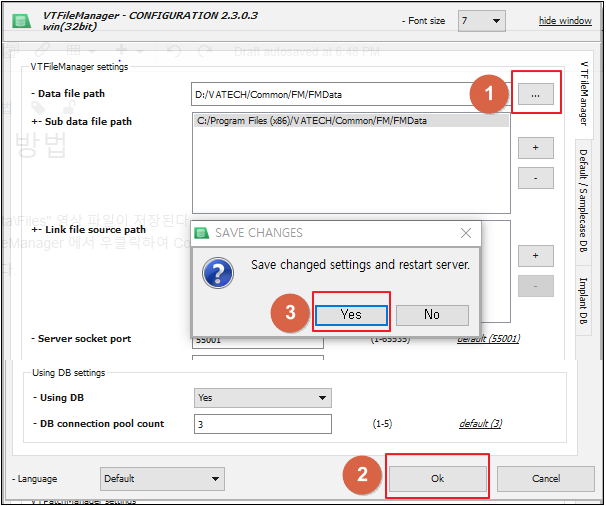The image size is (606, 506).
Task: Reset socket port via default (55001) link
Action: click(489, 339)
